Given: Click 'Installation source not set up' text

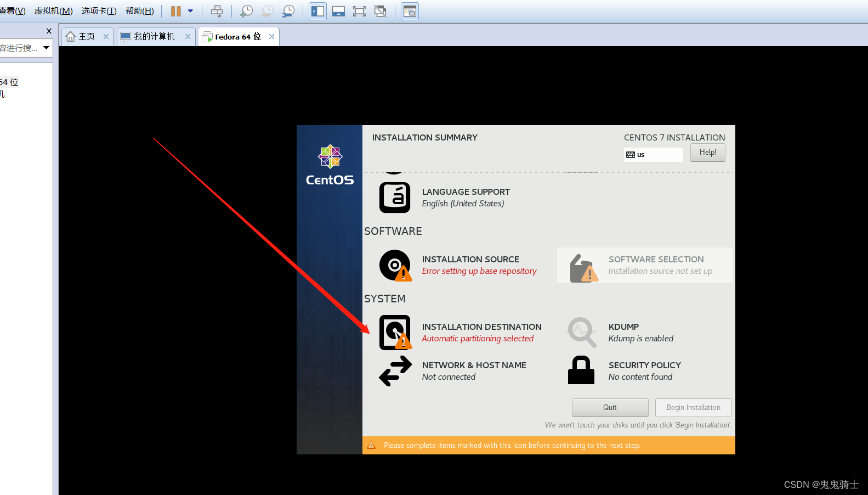Looking at the screenshot, I should (661, 271).
